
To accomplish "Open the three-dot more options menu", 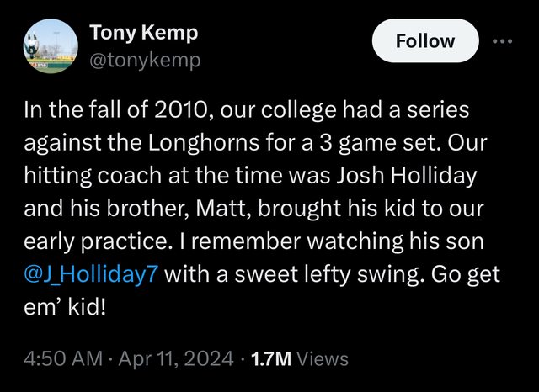I will 503,40.
